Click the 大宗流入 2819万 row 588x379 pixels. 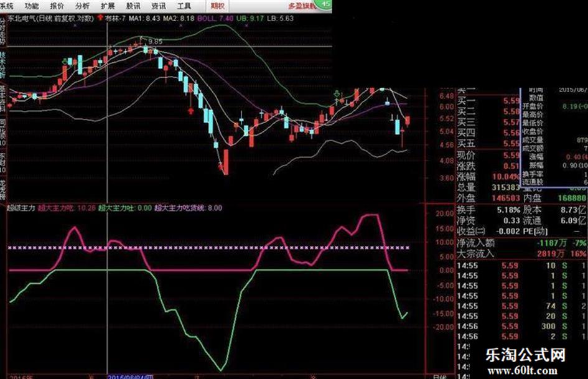click(521, 254)
